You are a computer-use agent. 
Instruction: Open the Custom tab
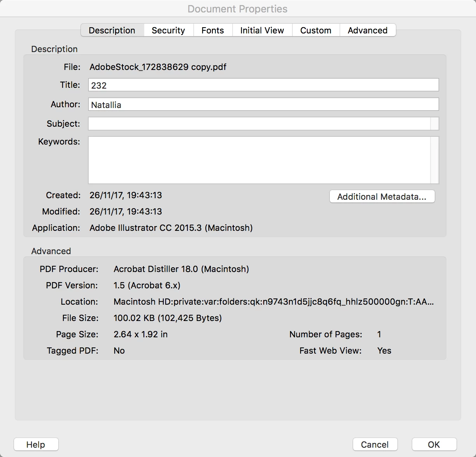316,30
